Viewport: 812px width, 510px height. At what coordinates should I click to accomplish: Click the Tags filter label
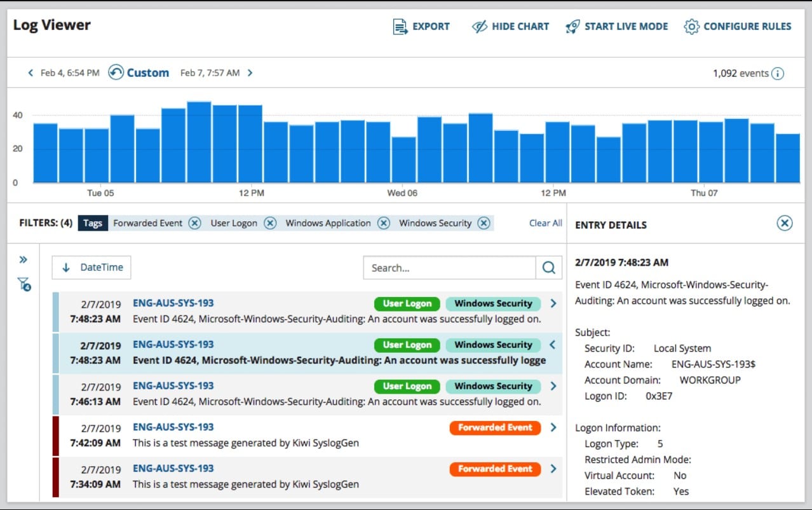pos(93,223)
